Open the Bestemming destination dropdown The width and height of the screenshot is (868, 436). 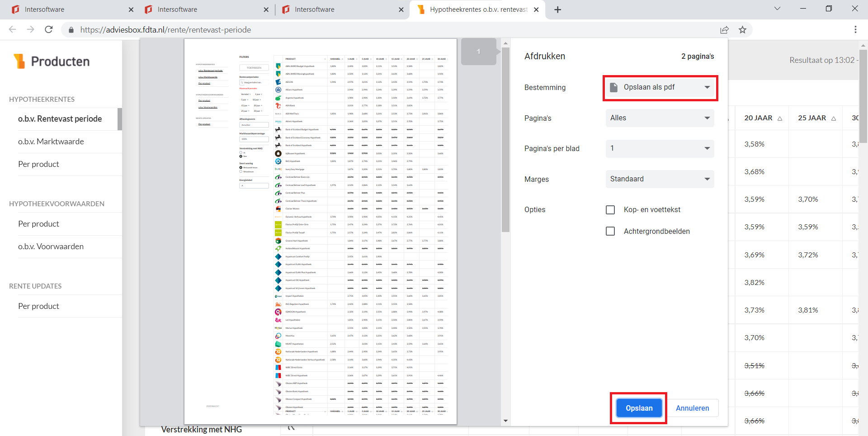(x=660, y=87)
